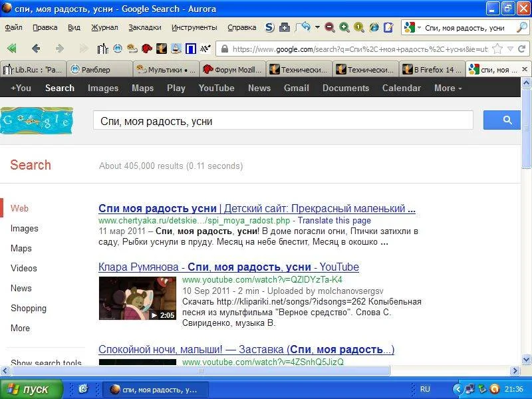Switch to the Рамблер tab
Screen dimensions: 532x399
(x=99, y=70)
